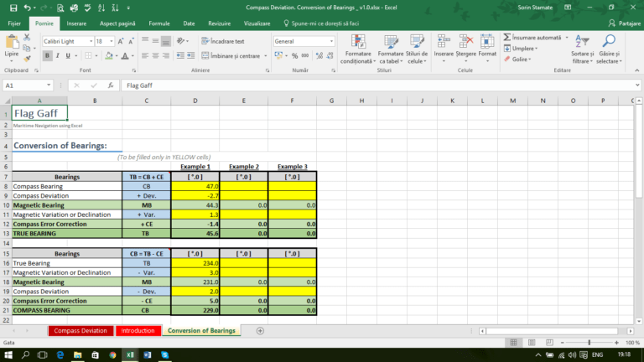Toggle Italic formatting

point(59,55)
